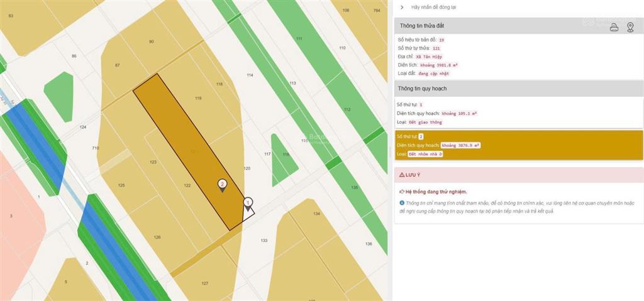Click the 'Thông tin quy hoạch' header
Image resolution: width=644 pixels, height=301 pixels.
tap(519, 88)
